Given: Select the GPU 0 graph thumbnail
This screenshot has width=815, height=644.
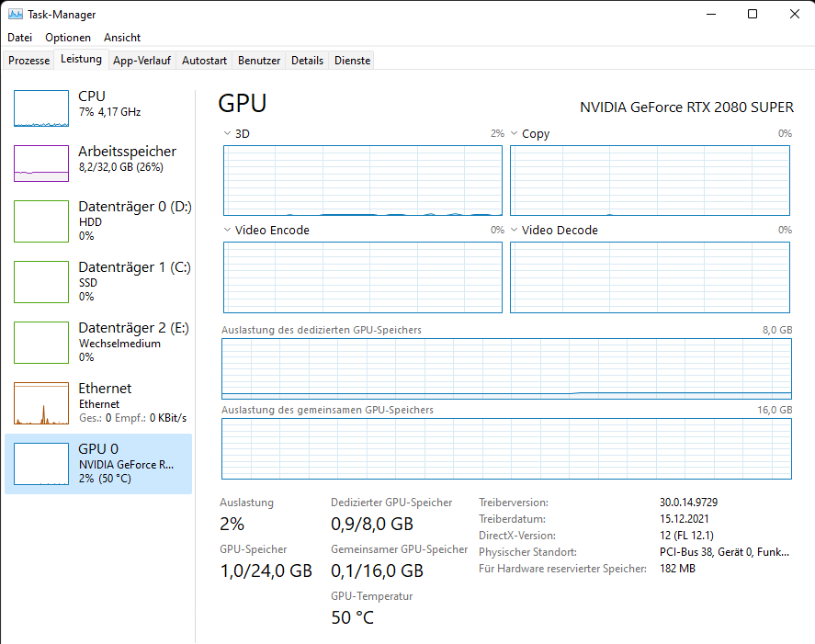Looking at the screenshot, I should [x=41, y=464].
